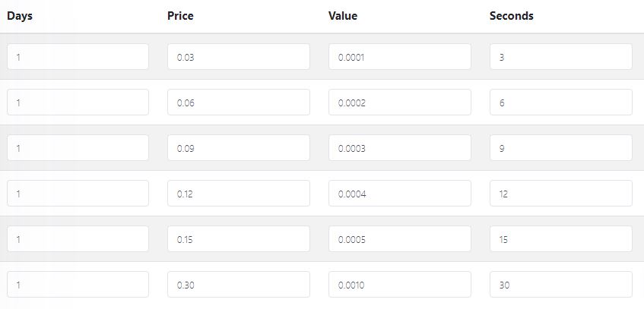Edit the Seconds field showing 30
This screenshot has height=309, width=644.
pos(561,285)
